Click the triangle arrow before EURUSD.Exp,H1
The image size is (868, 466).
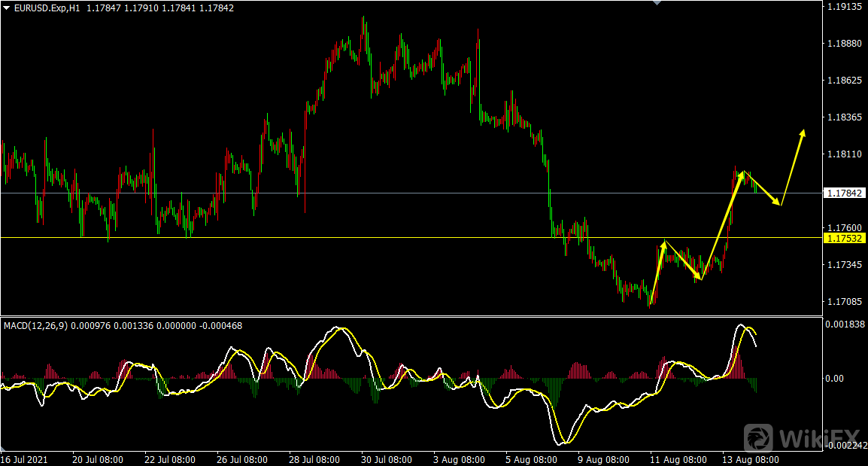(x=7, y=8)
